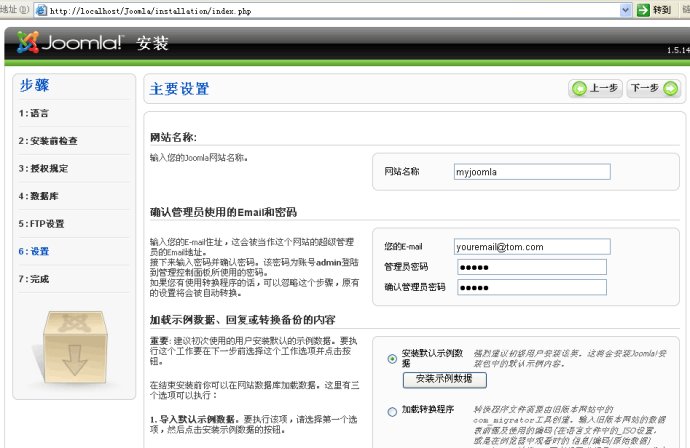
Task: Go to step 3: 授权规定
Action: tap(43, 168)
